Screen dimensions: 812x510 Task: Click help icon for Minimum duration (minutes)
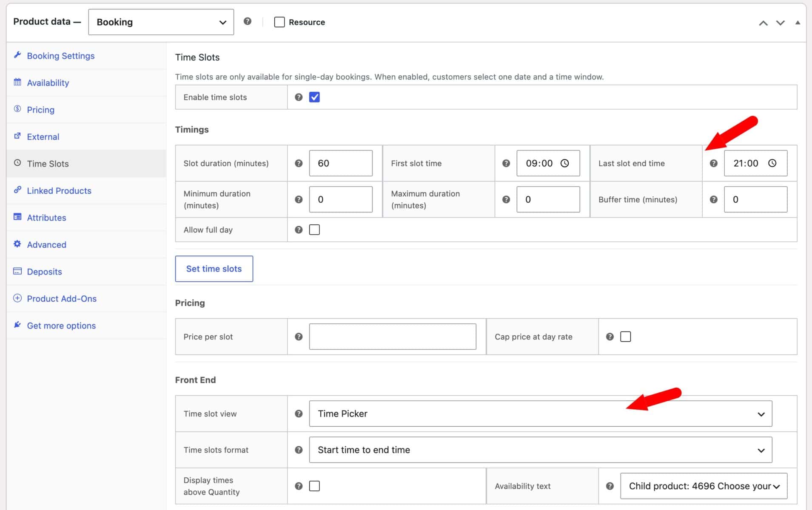(299, 199)
